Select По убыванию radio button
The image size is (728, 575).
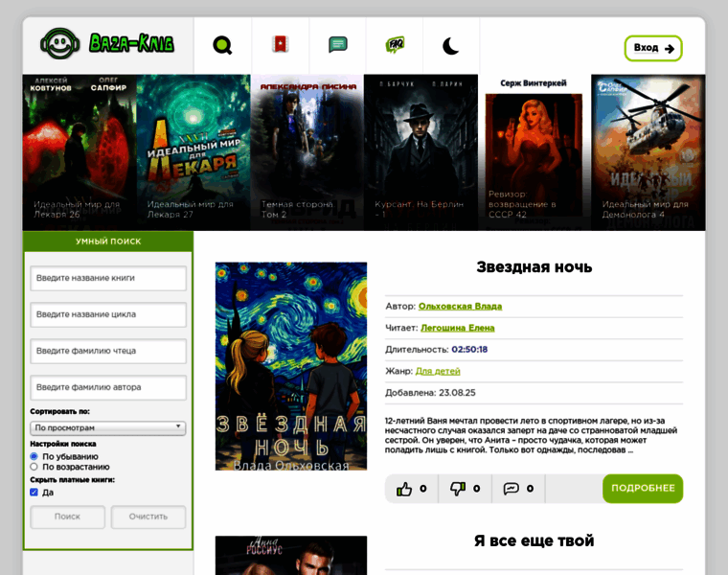[34, 456]
